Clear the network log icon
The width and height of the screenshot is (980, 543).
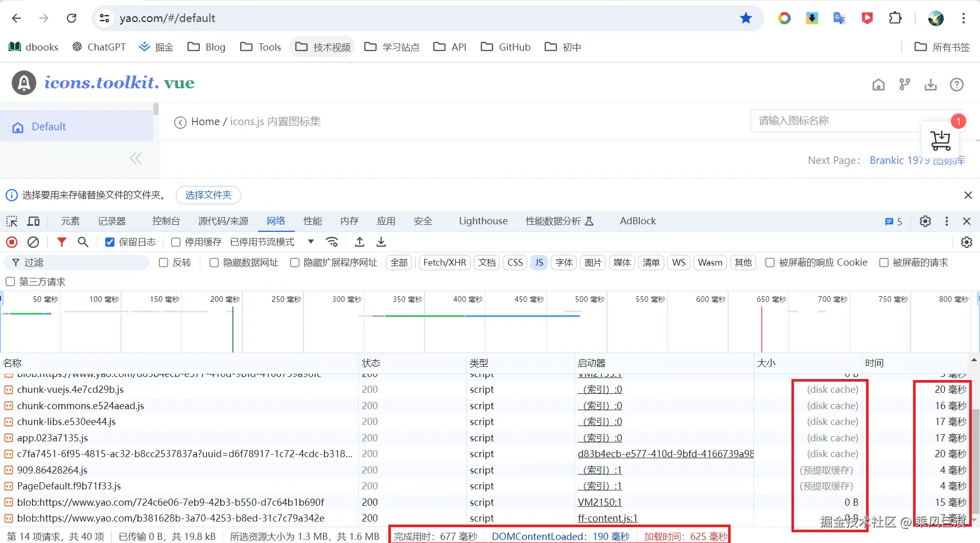[x=33, y=242]
